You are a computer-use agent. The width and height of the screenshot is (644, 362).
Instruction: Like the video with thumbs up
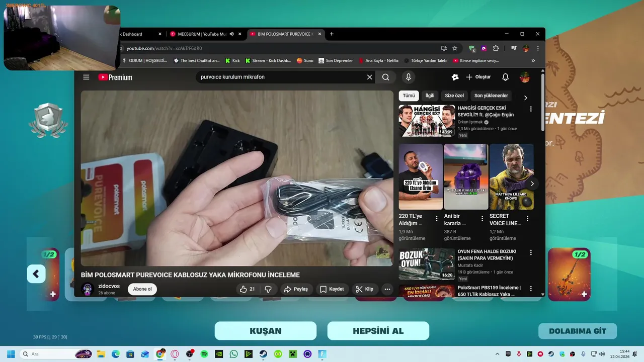pyautogui.click(x=248, y=289)
